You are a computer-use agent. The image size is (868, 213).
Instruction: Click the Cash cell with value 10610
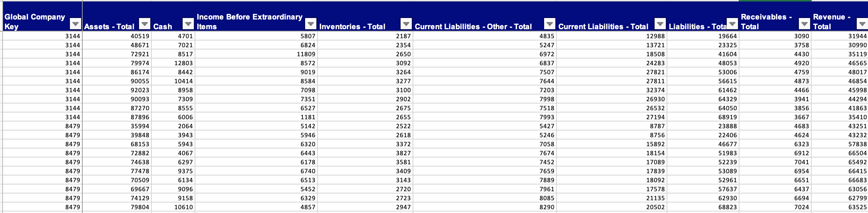173,207
